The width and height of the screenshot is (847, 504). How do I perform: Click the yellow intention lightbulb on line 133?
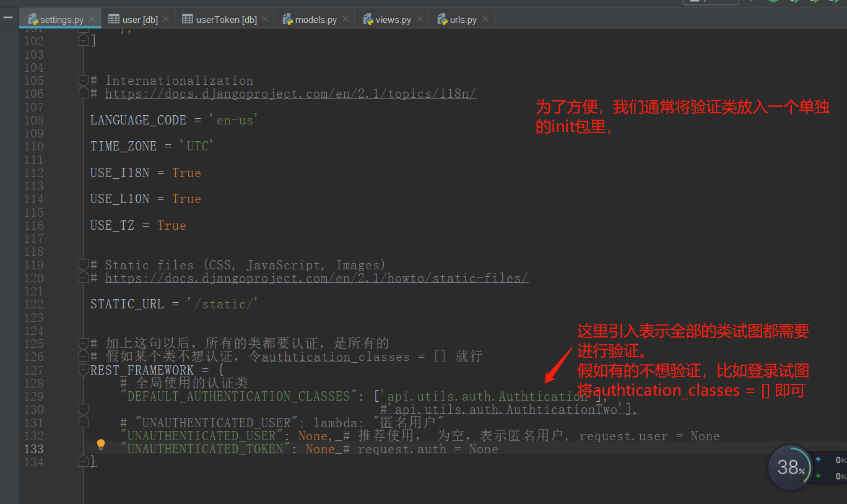(101, 445)
